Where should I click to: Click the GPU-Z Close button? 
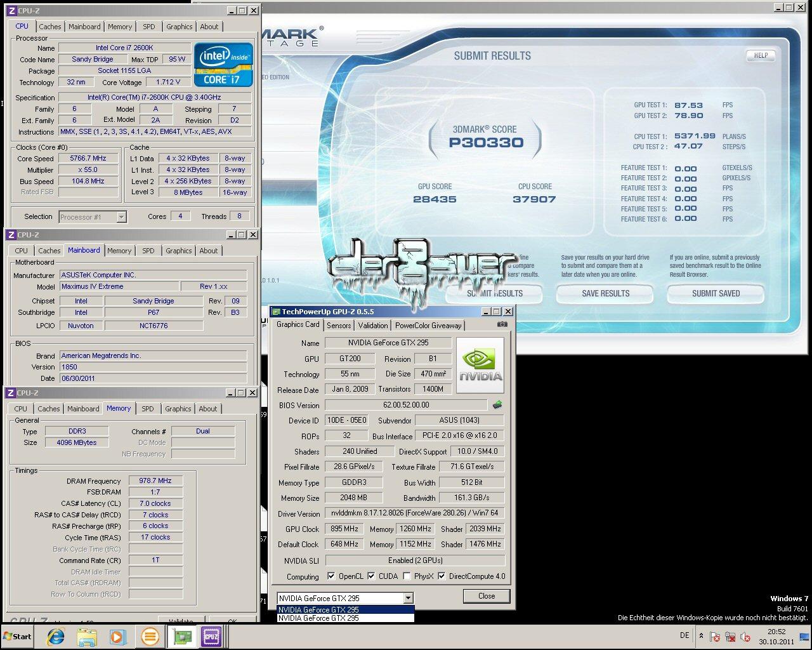487,596
